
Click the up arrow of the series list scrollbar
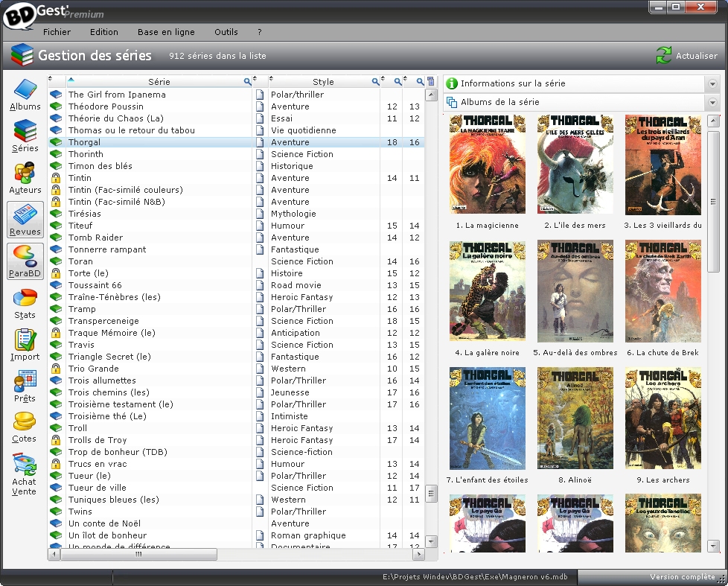(431, 95)
